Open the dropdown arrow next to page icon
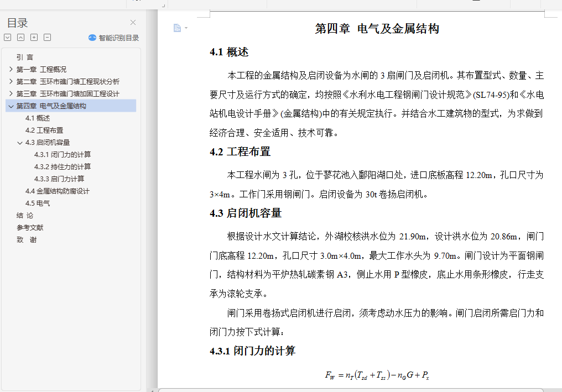 [186, 28]
